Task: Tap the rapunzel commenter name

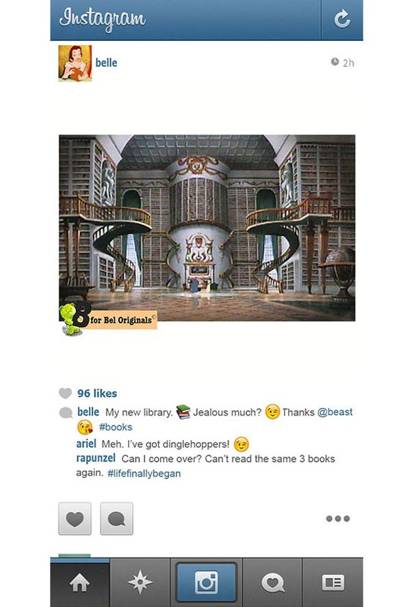Action: (96, 459)
